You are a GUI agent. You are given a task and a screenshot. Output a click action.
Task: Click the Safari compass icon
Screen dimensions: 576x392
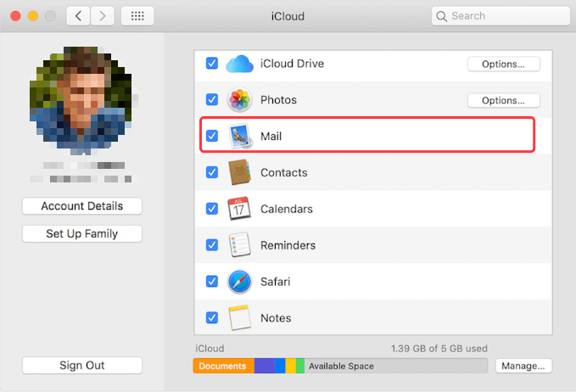pos(239,282)
